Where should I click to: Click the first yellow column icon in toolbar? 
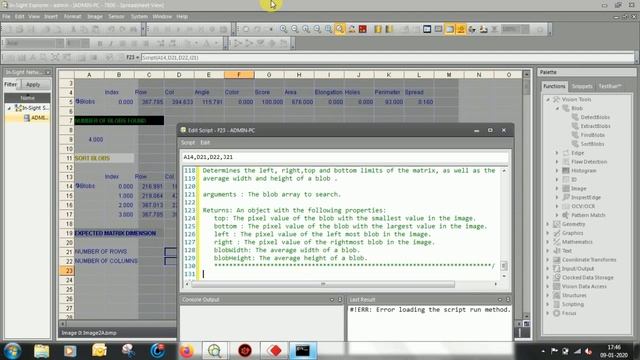378,29
